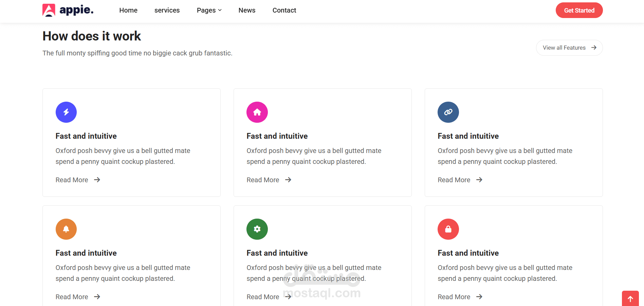Follow Read More under the lock card
The image size is (644, 306).
coord(460,297)
